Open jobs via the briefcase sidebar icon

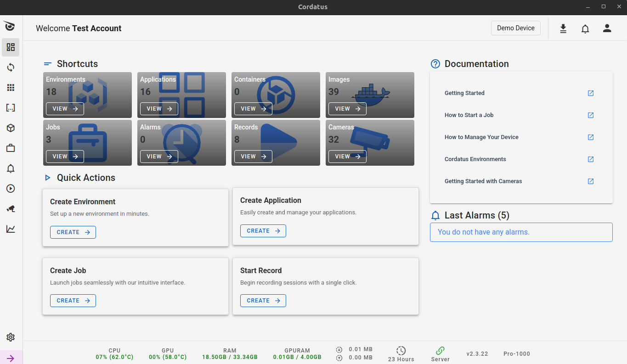point(10,148)
